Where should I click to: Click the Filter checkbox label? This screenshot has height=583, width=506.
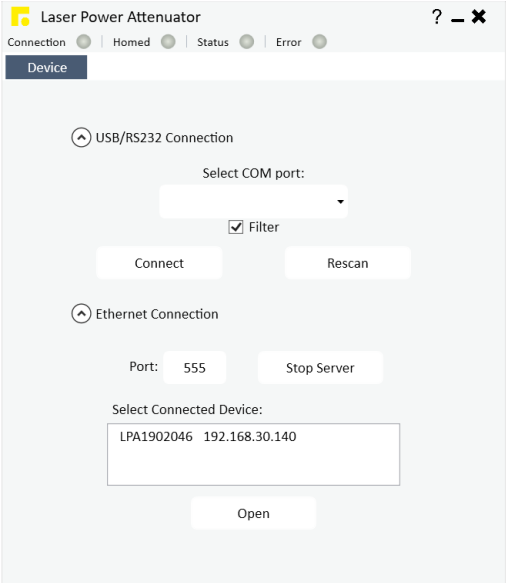[264, 227]
